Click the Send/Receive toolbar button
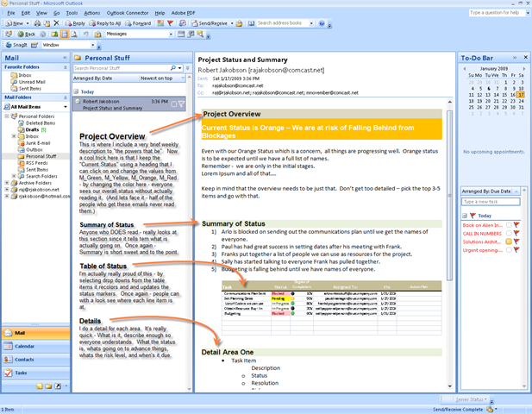 209,23
